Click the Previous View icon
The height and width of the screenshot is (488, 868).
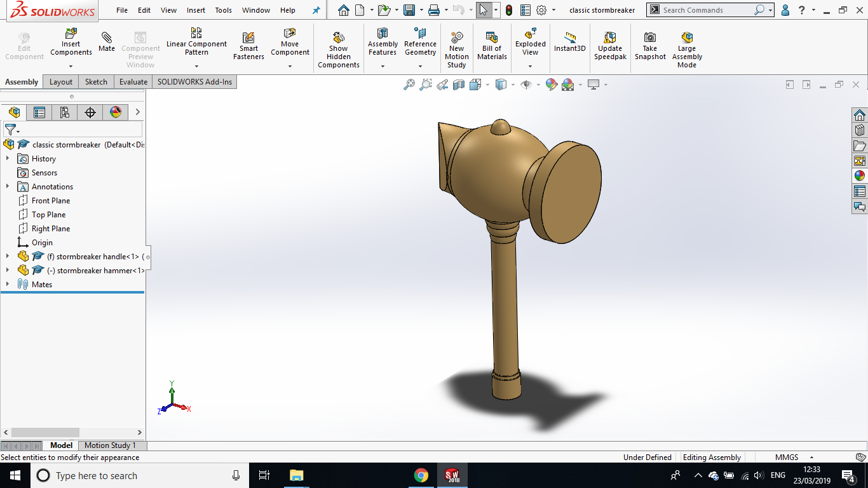point(442,85)
